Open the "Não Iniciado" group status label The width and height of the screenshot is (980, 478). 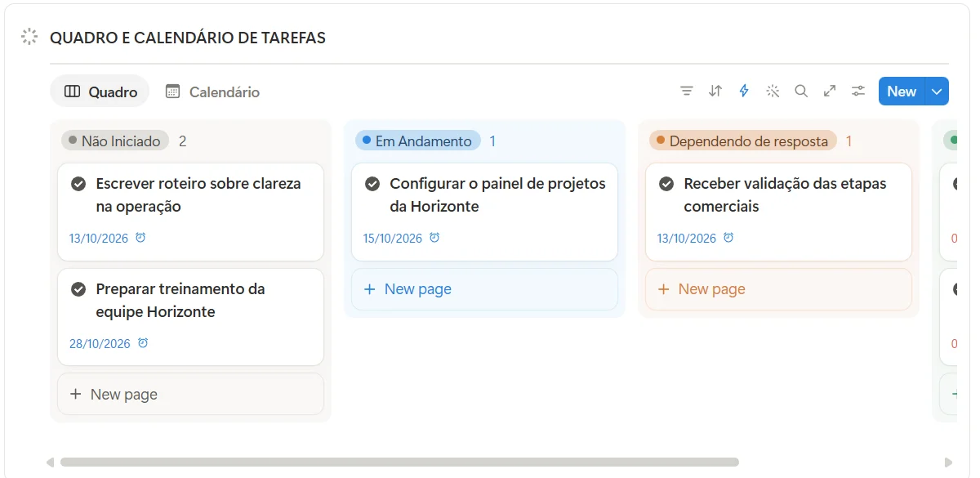click(x=115, y=141)
